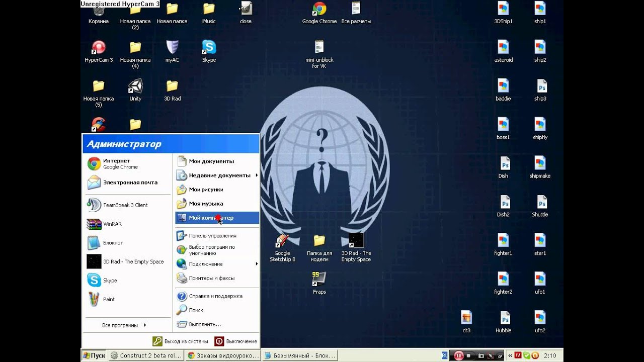644x362 pixels.
Task: Open Панель управления
Action: coord(217,236)
